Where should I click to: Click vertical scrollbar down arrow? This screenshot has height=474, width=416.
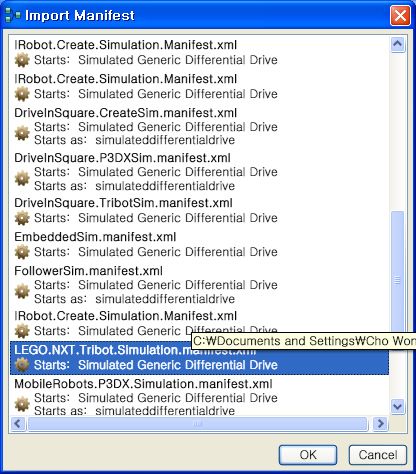coord(398,406)
